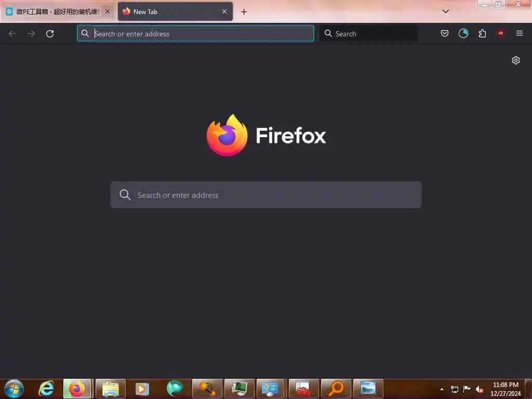The height and width of the screenshot is (399, 532).
Task: Launch Windows Media Player from taskbar
Action: click(142, 389)
